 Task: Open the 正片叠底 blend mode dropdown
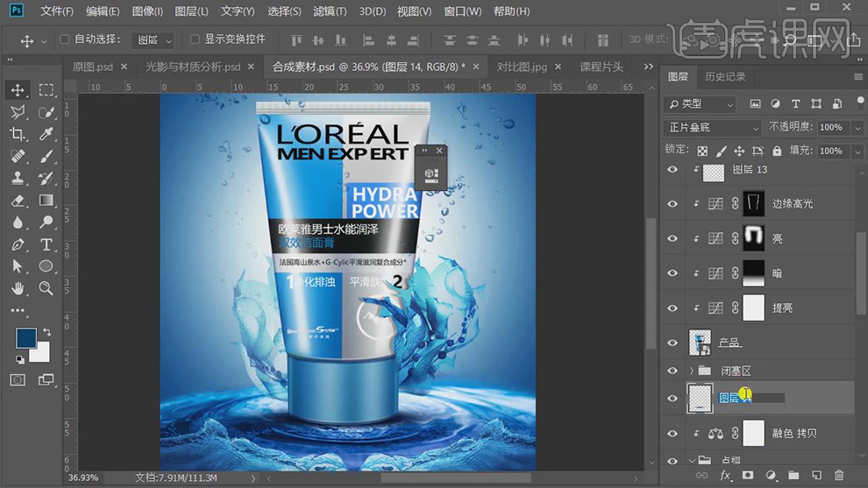click(713, 127)
